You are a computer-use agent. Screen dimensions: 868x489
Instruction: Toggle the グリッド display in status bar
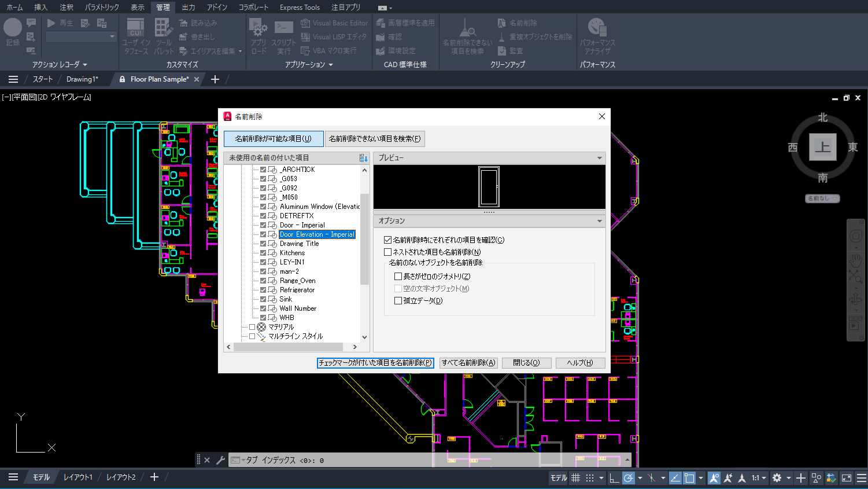[576, 477]
